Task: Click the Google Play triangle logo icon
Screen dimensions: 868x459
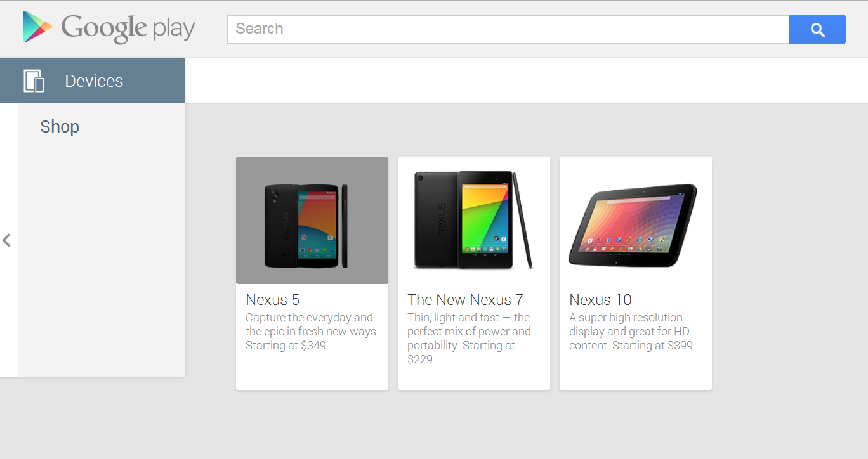Action: [x=37, y=27]
